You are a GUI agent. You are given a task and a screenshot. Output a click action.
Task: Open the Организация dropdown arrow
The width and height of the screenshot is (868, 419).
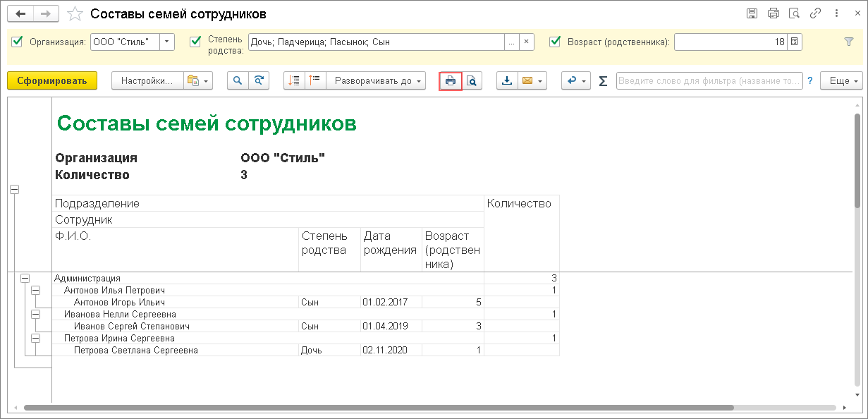(x=167, y=42)
